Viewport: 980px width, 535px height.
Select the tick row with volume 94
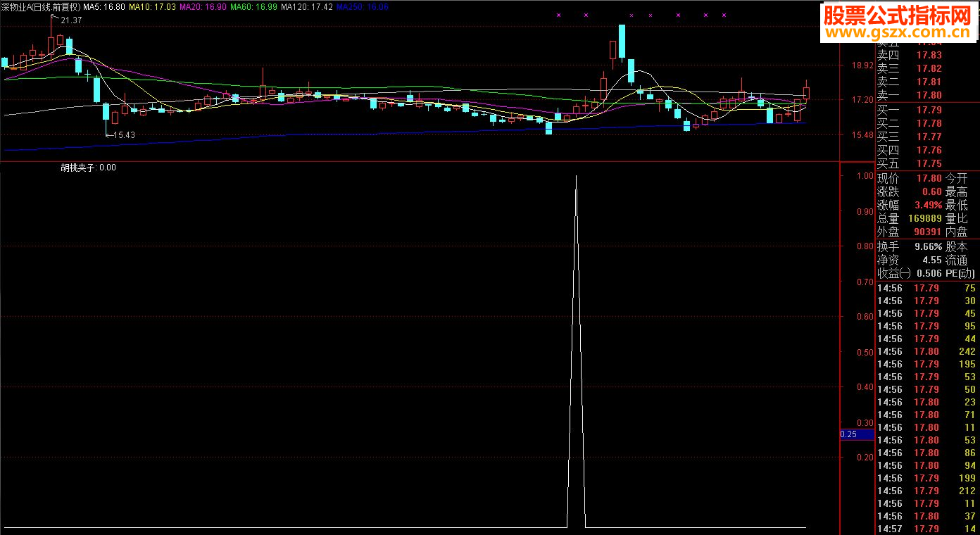(x=927, y=466)
